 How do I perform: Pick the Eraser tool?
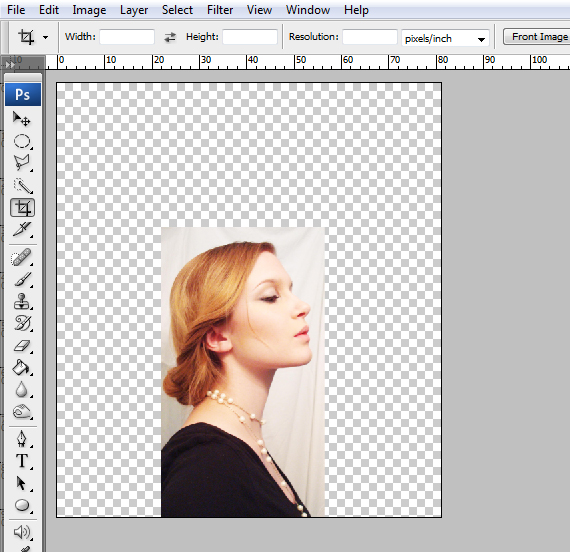pos(22,345)
